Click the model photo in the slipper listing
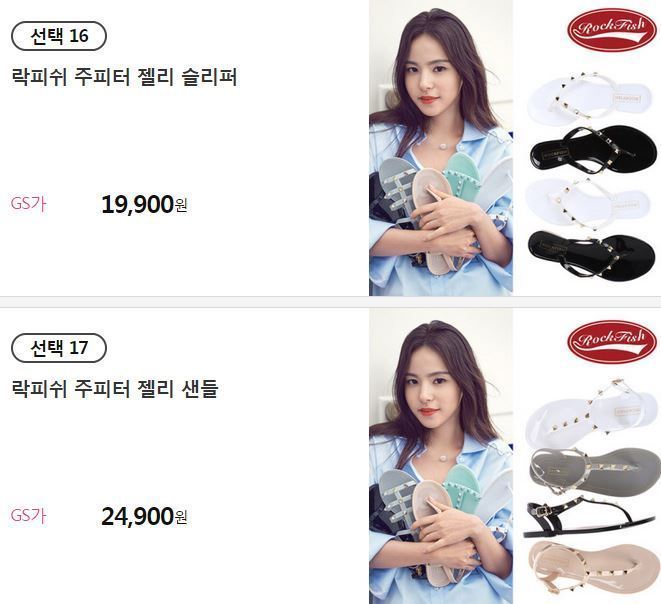This screenshot has width=661, height=604. tap(441, 148)
